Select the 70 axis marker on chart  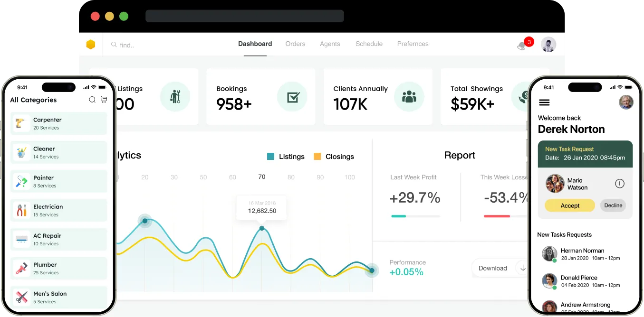click(x=261, y=177)
